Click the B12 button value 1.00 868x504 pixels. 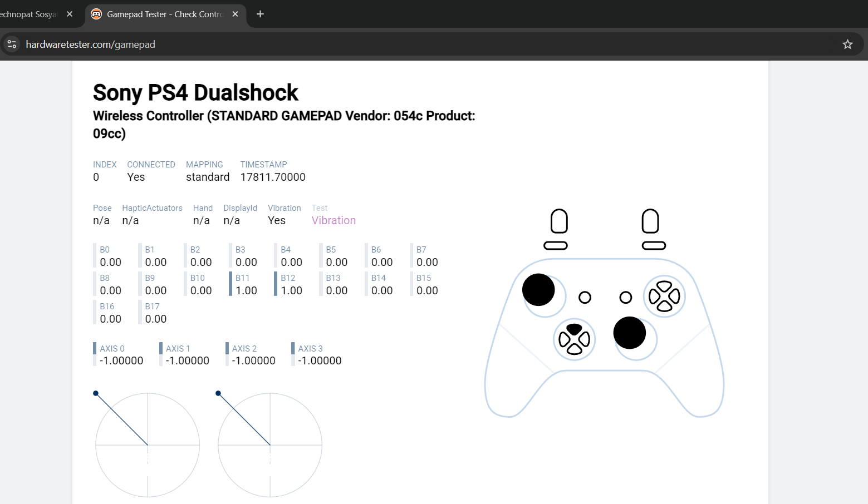(x=292, y=290)
